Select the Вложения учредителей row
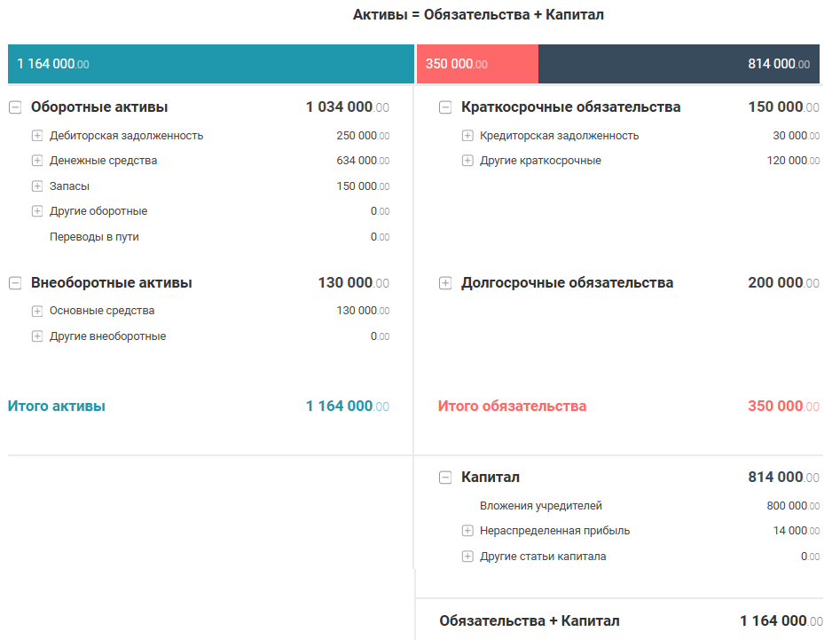The width and height of the screenshot is (840, 640). point(541,506)
